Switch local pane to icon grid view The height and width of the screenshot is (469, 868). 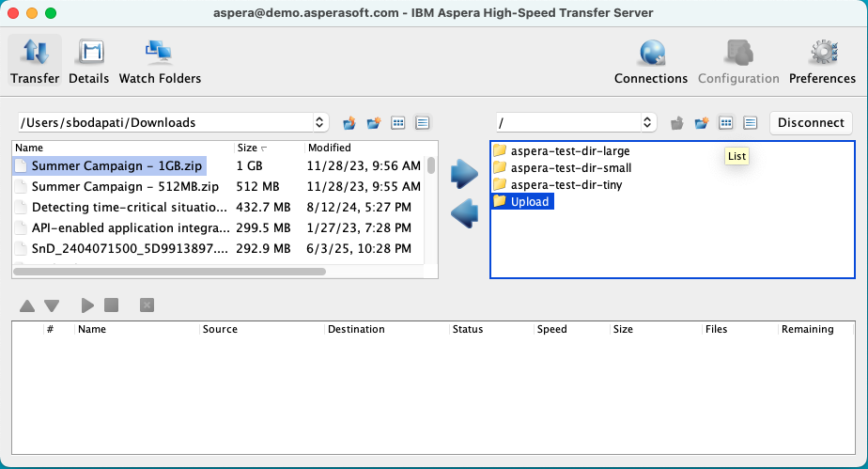pos(398,123)
